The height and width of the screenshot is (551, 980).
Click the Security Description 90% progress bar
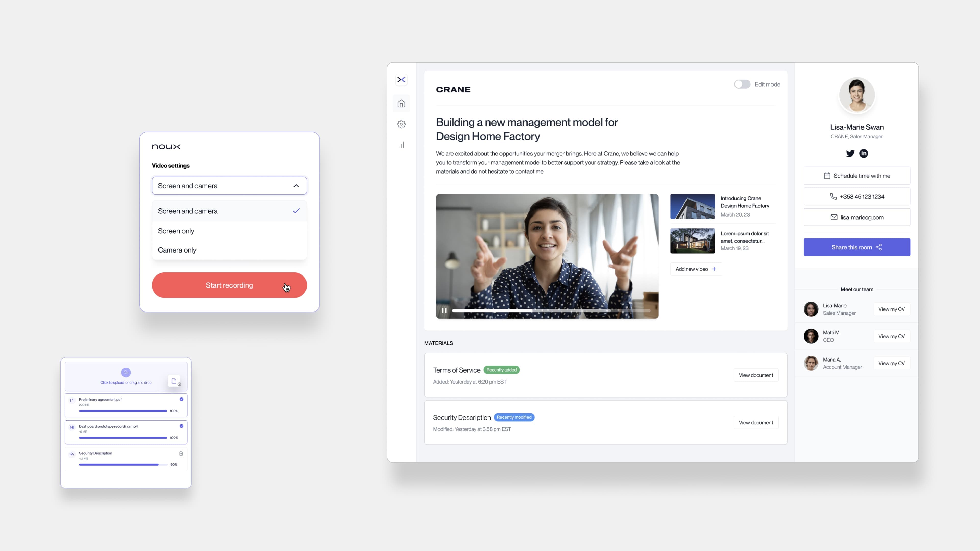click(123, 465)
